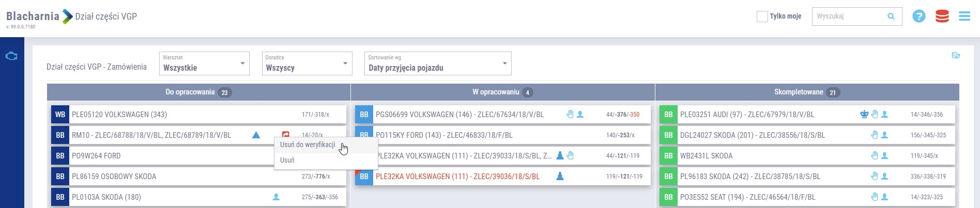
Task: Open the hamburger menu in the header
Action: point(964,17)
